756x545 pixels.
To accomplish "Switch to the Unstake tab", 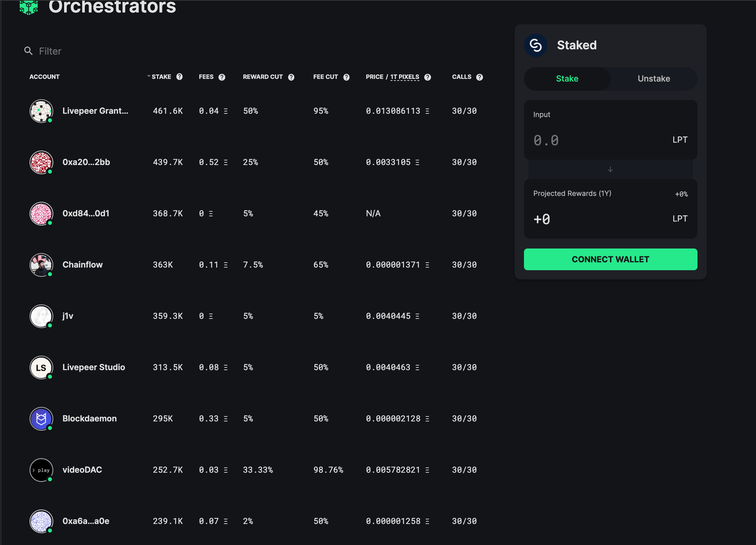I will pyautogui.click(x=654, y=79).
